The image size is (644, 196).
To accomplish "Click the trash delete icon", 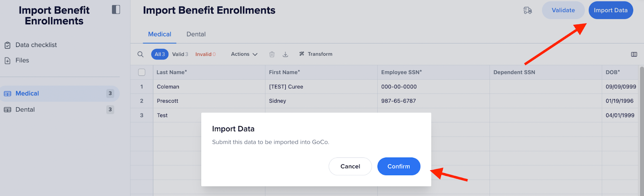I will [272, 54].
